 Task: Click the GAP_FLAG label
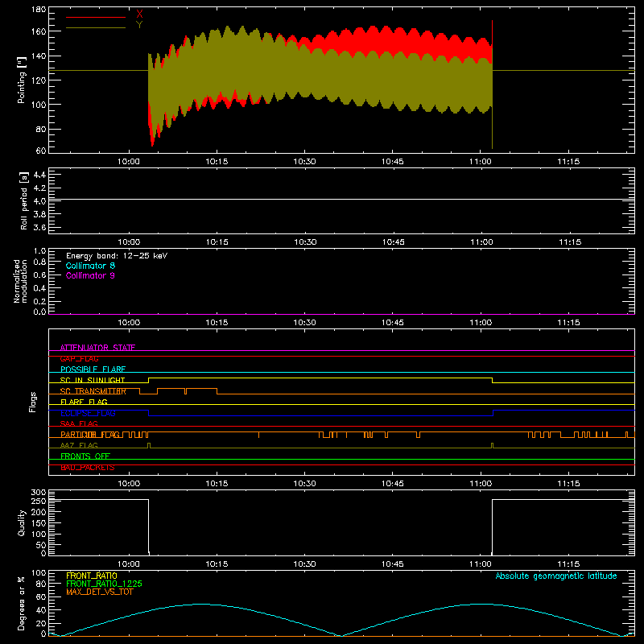coord(79,358)
